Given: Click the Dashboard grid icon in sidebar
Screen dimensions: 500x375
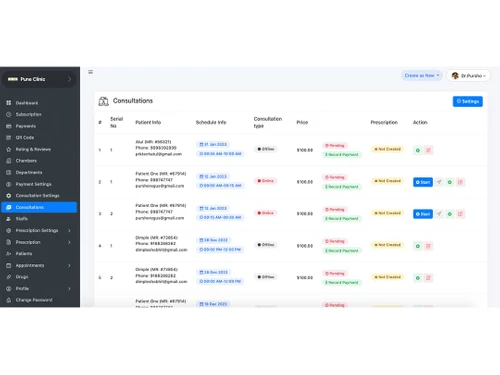Looking at the screenshot, I should [9, 103].
